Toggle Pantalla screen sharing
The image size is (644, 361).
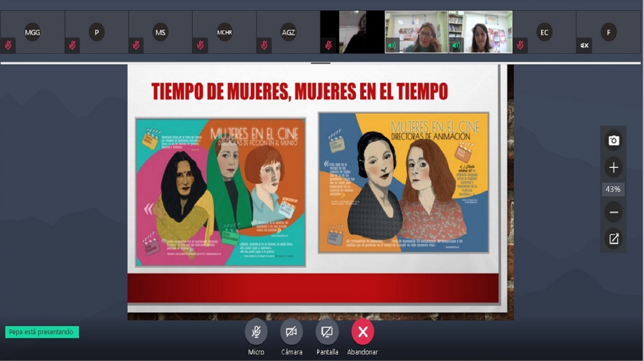[327, 332]
